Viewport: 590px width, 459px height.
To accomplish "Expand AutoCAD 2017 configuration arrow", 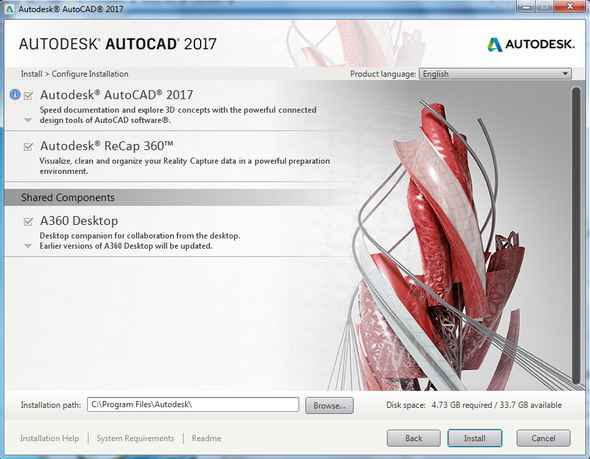I will (x=28, y=120).
